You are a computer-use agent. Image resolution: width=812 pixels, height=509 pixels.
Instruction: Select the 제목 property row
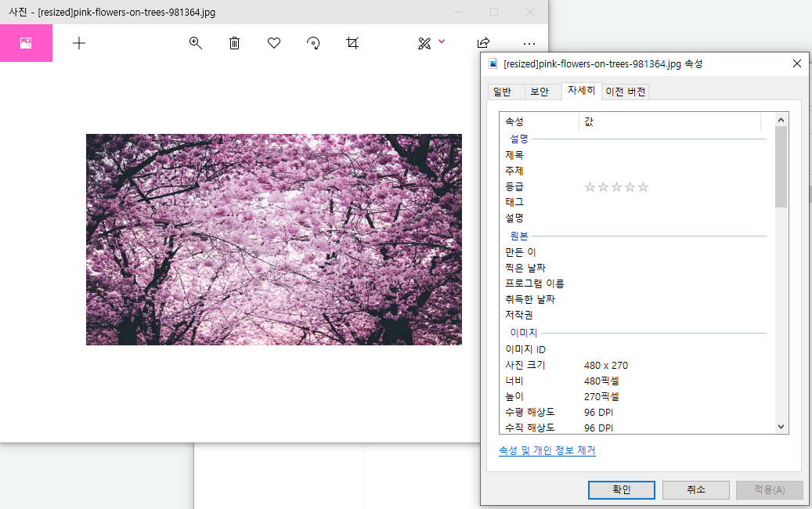point(636,155)
